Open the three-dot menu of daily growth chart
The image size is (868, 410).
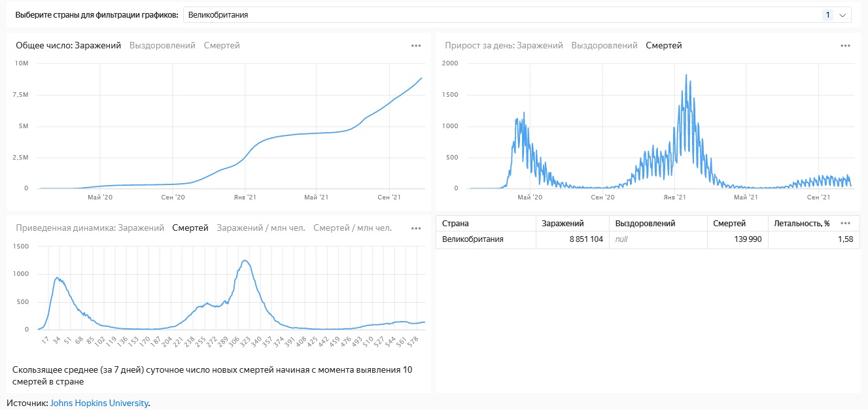point(845,46)
